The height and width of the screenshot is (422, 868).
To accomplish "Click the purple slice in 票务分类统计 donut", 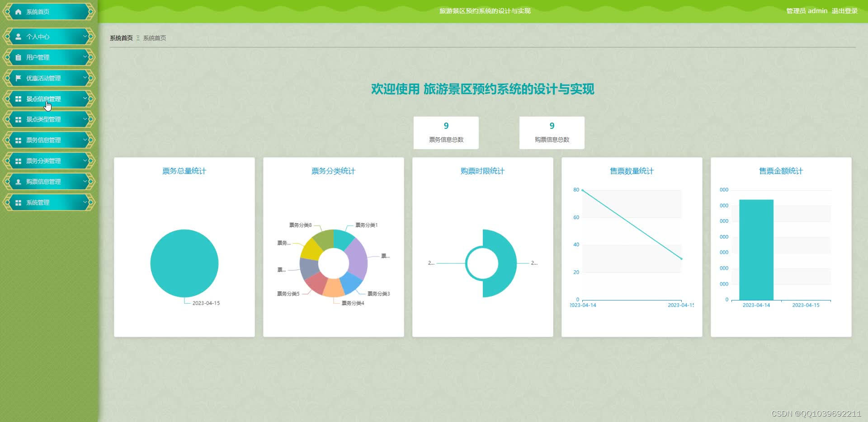I will (x=358, y=259).
